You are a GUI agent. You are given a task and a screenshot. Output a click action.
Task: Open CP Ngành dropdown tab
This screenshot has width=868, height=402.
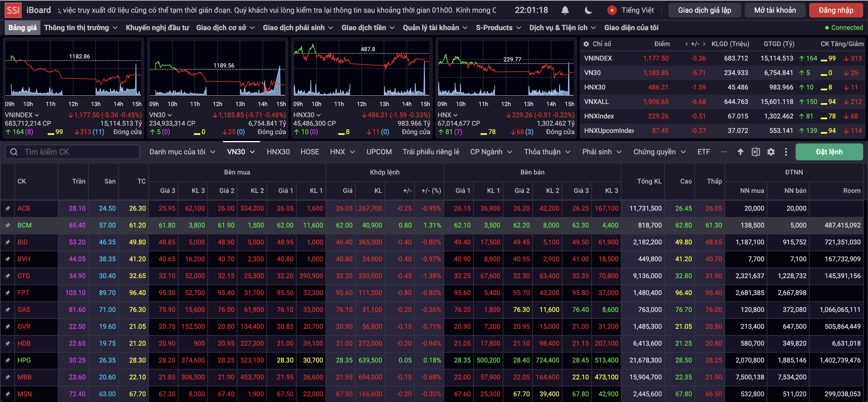click(491, 152)
